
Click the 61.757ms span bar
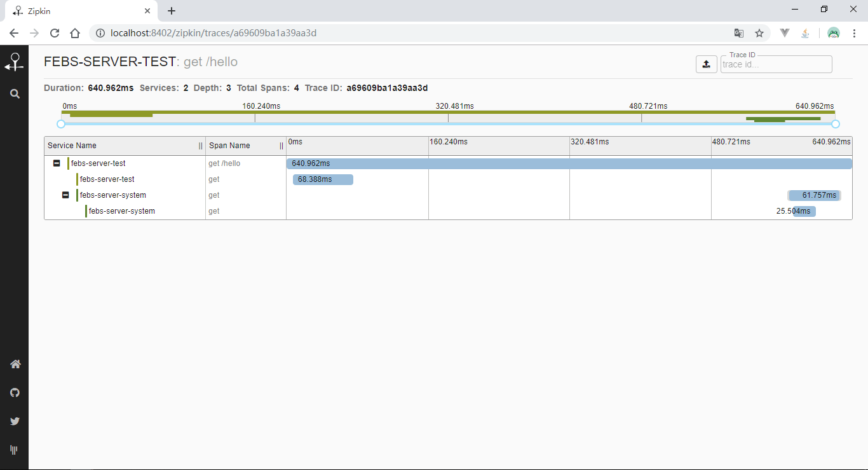(x=815, y=195)
